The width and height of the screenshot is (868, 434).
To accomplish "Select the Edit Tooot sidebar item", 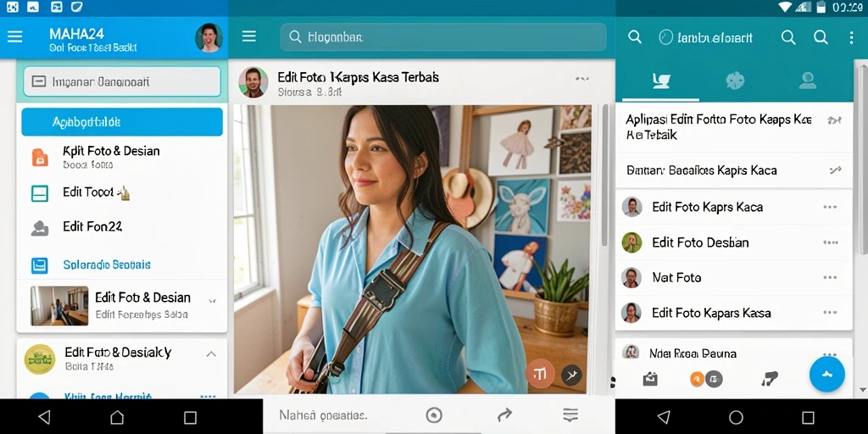I will [122, 192].
